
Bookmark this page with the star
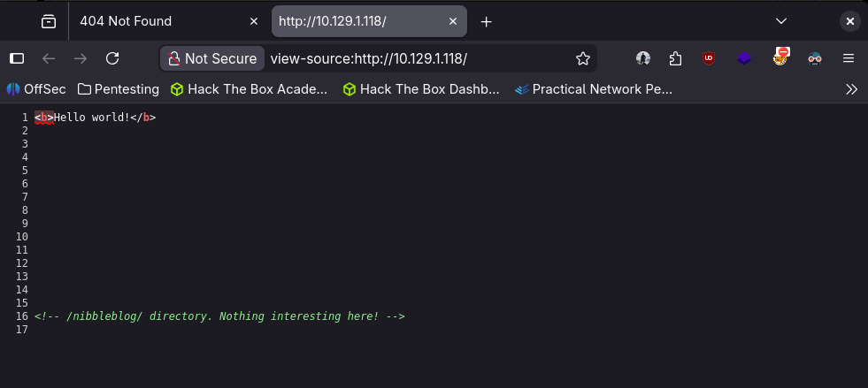(583, 58)
